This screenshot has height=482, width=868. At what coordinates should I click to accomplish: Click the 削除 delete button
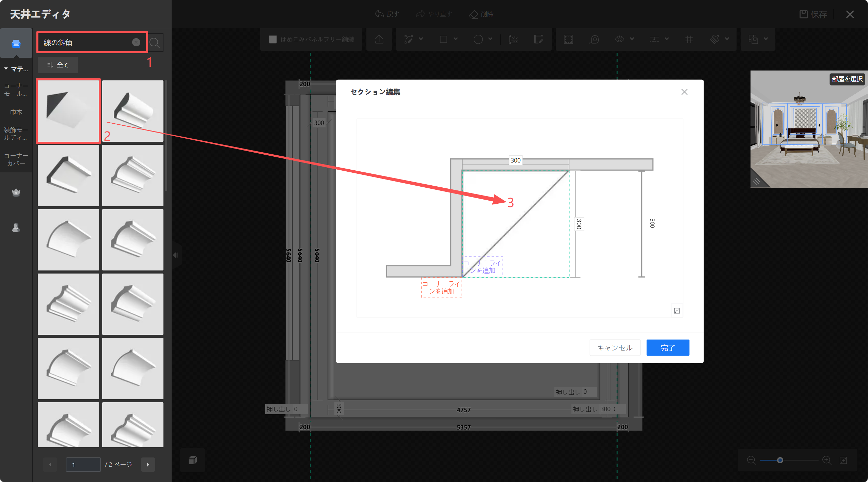tap(481, 14)
